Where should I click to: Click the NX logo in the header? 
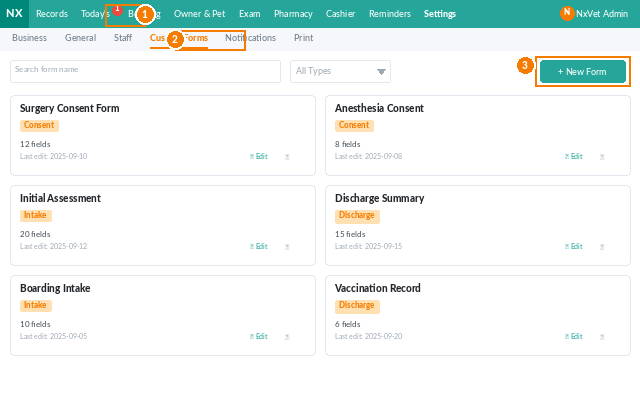(x=14, y=13)
